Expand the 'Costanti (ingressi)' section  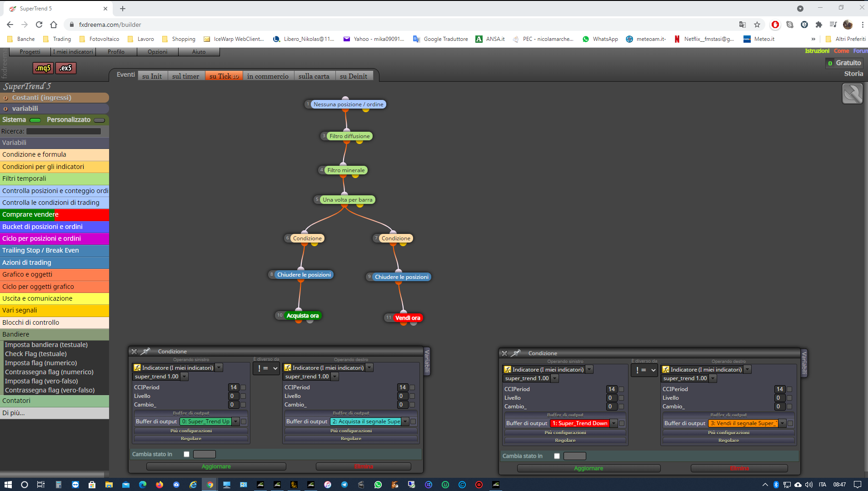[55, 98]
